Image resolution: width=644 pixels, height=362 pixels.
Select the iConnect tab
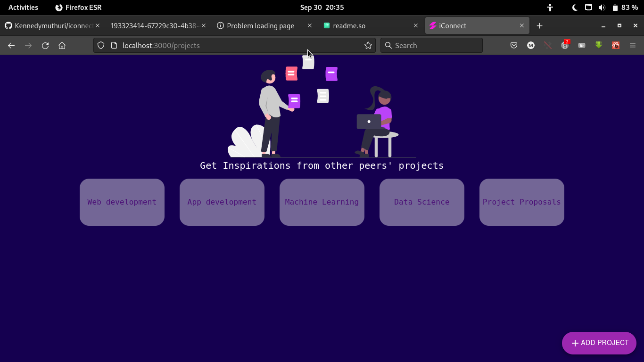(x=477, y=25)
